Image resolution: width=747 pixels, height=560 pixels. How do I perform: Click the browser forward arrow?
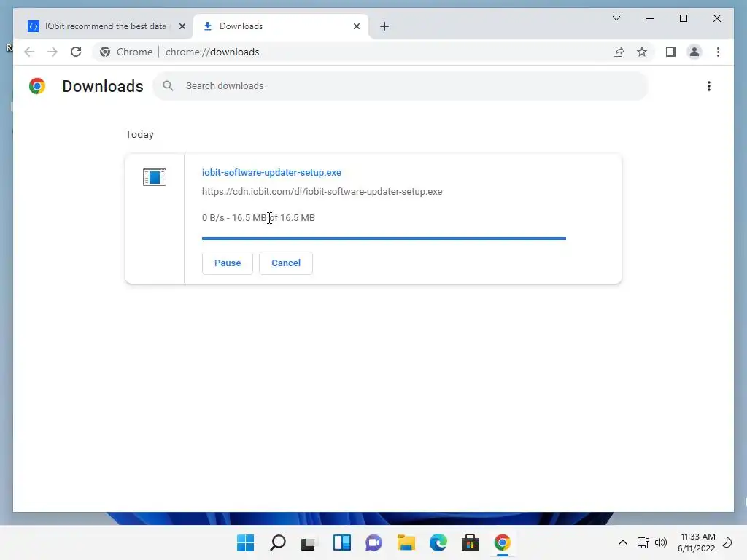tap(53, 52)
